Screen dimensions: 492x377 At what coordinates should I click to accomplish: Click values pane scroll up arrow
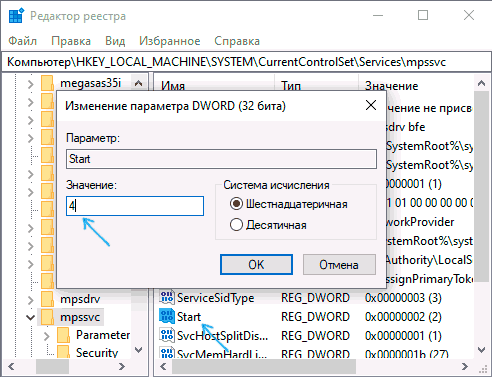click(481, 83)
